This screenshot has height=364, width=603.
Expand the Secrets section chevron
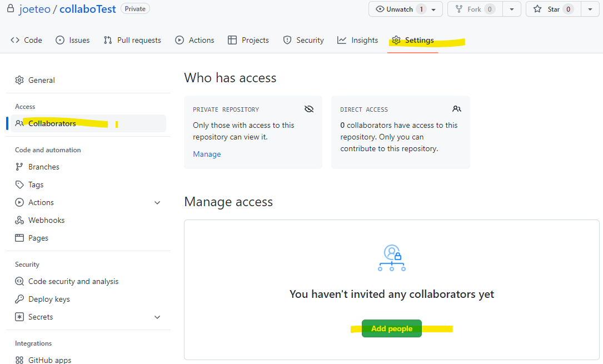pyautogui.click(x=157, y=317)
